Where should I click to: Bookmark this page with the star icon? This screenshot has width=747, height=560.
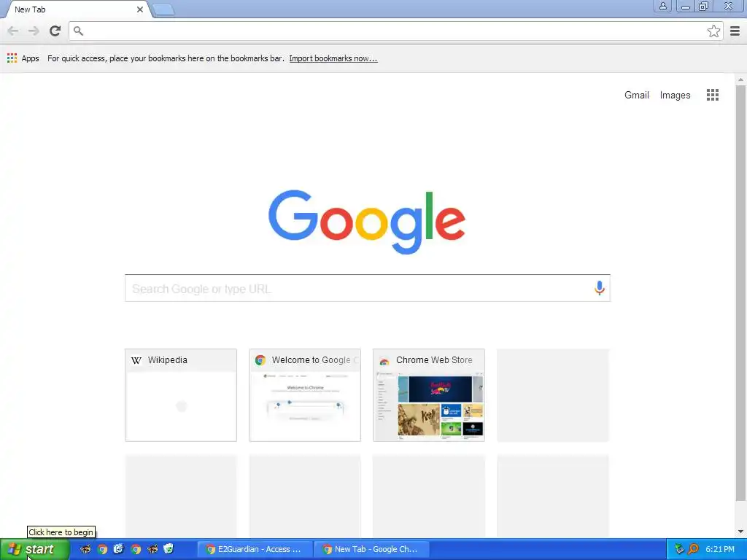[x=713, y=31]
